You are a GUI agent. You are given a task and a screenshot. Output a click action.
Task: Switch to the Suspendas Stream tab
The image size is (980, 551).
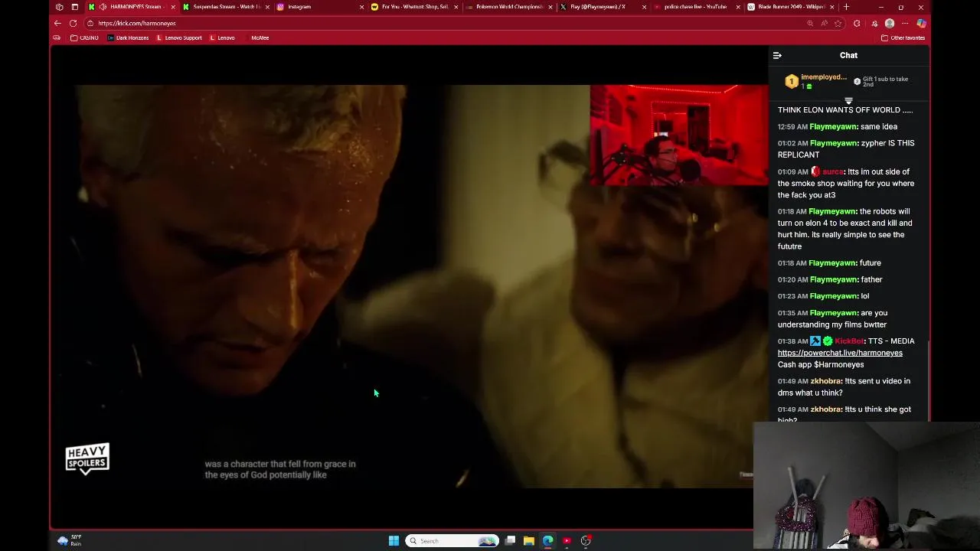[226, 7]
